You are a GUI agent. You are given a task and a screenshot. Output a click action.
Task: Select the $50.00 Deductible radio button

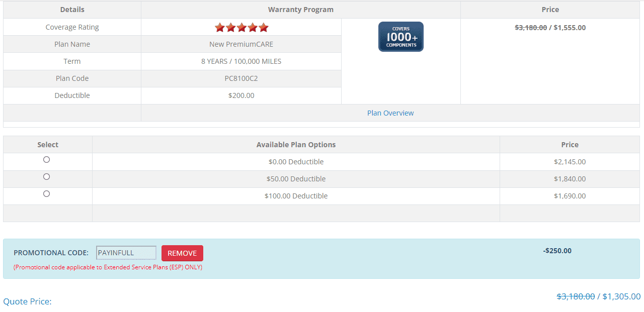pyautogui.click(x=47, y=177)
